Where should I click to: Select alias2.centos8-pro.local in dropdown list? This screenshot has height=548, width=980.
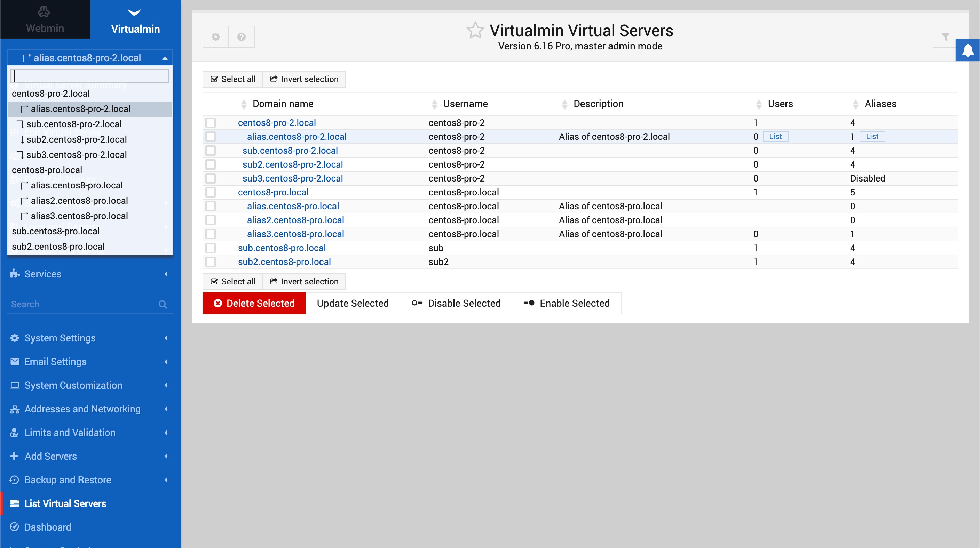[90, 201]
